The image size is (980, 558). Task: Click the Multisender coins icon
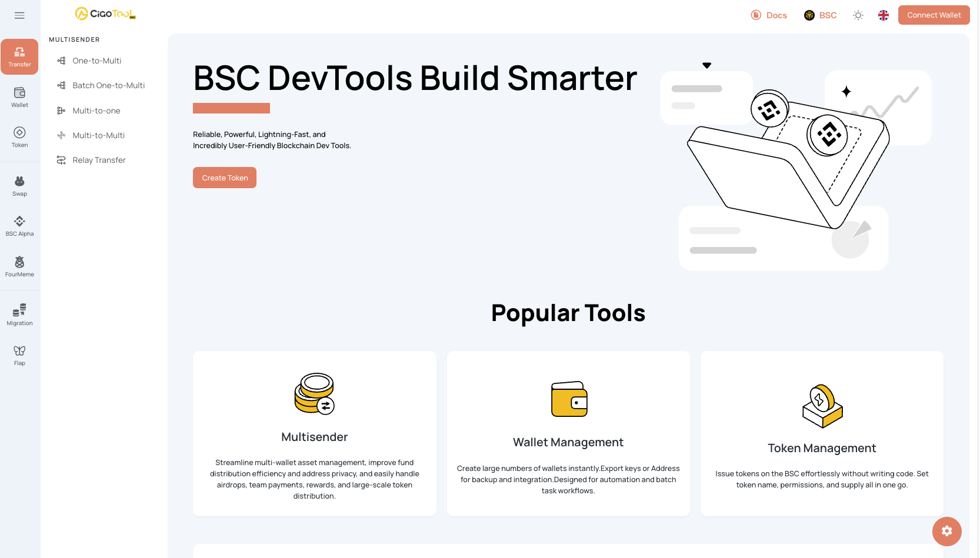coord(315,393)
